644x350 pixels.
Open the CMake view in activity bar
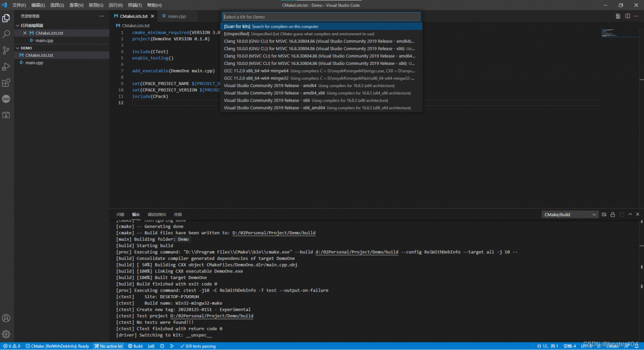pos(6,115)
